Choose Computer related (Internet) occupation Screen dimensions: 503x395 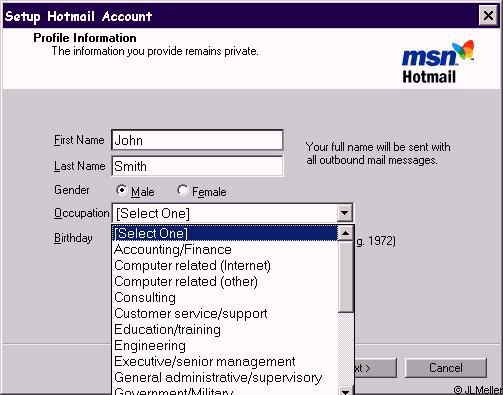pyautogui.click(x=225, y=265)
